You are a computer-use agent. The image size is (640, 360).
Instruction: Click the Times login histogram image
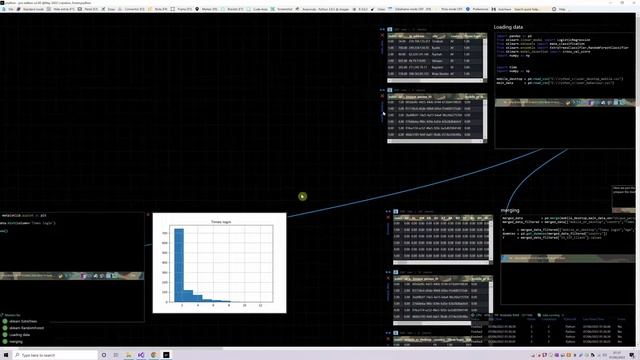tap(220, 263)
